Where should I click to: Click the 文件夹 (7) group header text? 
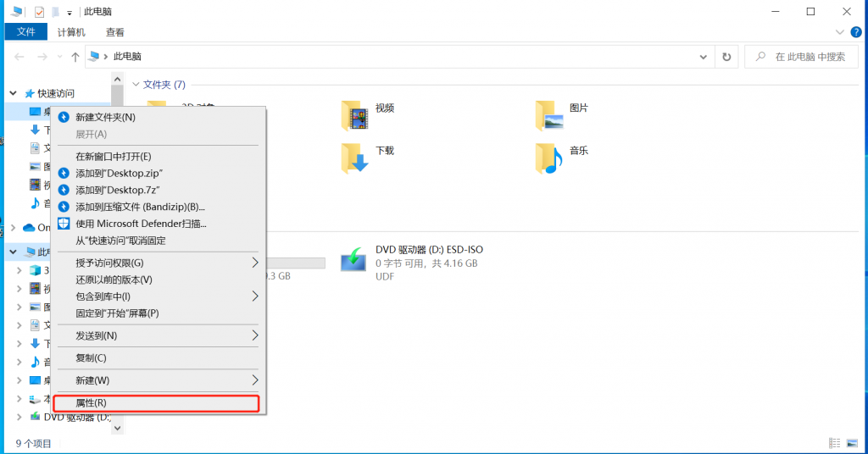pos(164,85)
